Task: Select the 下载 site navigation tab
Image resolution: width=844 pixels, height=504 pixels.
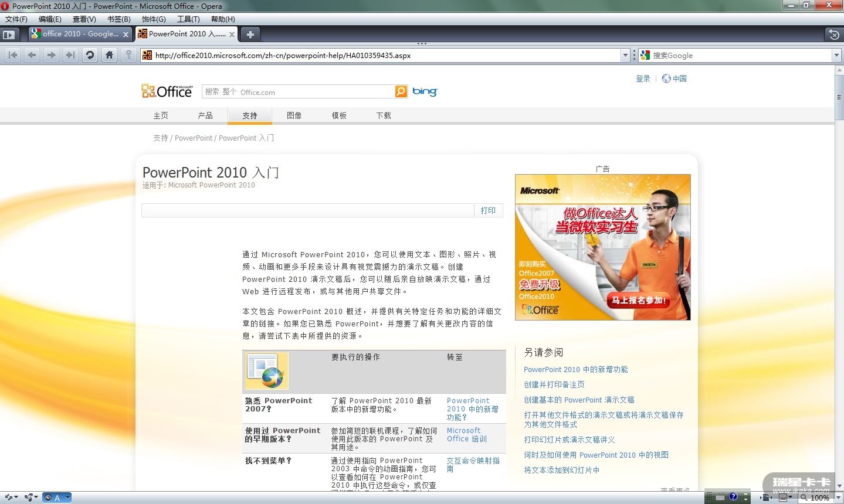Action: click(384, 115)
